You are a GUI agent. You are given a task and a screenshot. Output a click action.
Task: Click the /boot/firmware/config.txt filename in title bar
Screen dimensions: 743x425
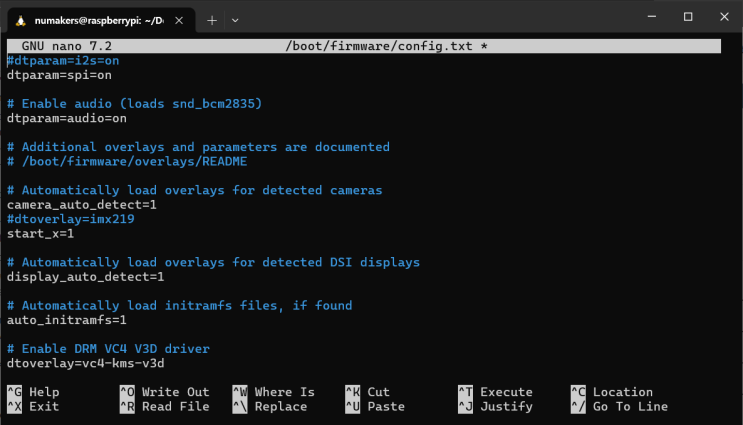(x=379, y=46)
